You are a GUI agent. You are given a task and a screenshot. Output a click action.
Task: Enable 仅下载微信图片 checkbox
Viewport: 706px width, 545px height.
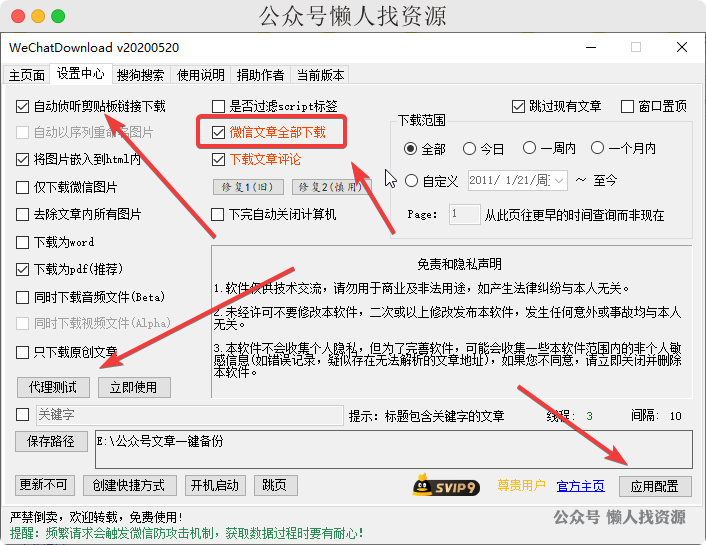point(23,187)
